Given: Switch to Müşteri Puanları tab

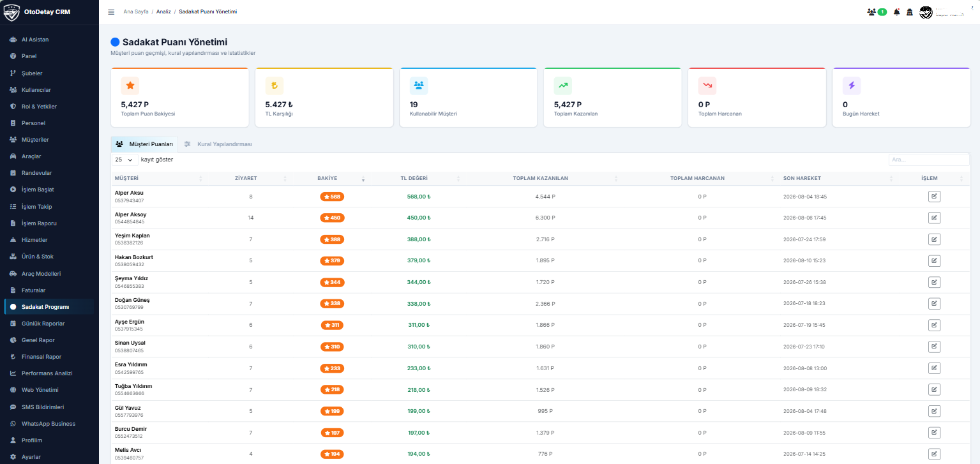Looking at the screenshot, I should point(144,144).
